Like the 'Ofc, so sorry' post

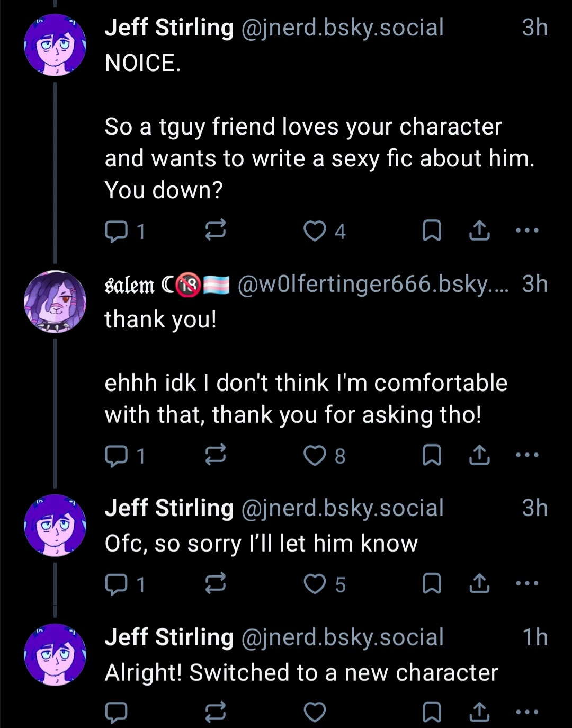pyautogui.click(x=315, y=584)
